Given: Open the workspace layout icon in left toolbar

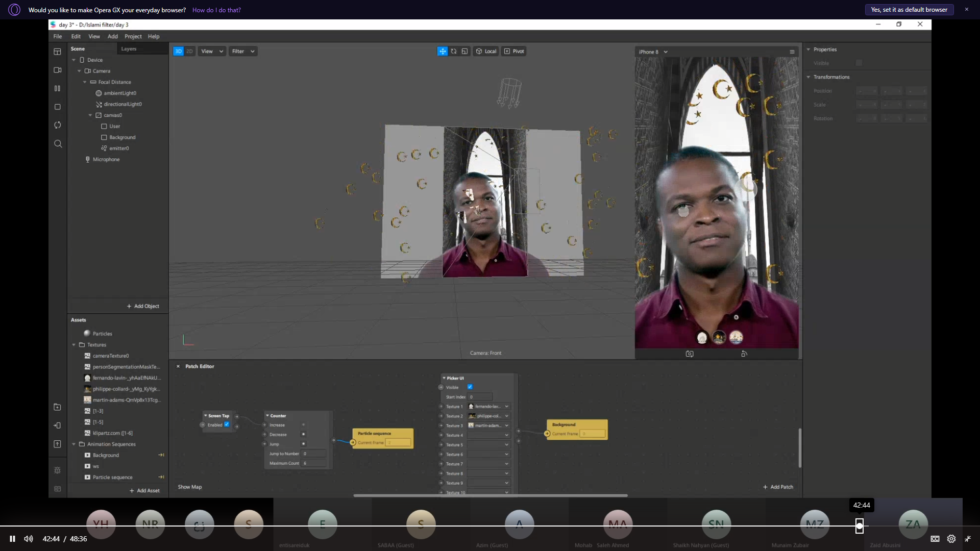Looking at the screenshot, I should (x=58, y=52).
